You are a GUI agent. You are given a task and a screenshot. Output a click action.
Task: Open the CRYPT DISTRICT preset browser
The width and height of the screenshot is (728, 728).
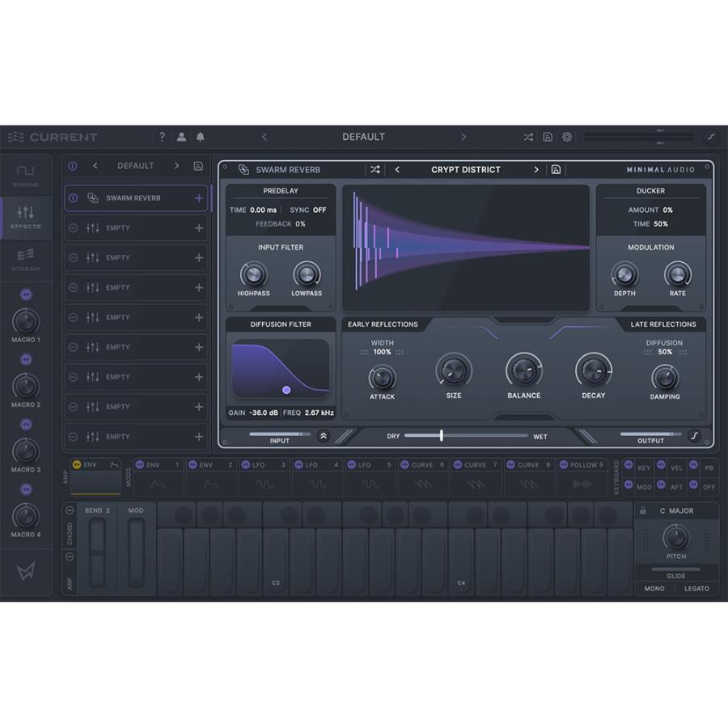[466, 170]
